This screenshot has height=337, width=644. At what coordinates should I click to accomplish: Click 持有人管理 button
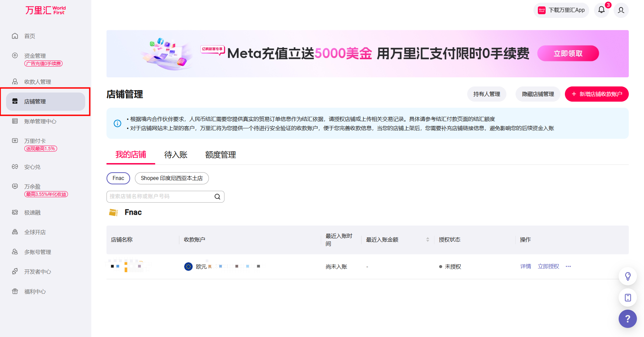point(486,94)
